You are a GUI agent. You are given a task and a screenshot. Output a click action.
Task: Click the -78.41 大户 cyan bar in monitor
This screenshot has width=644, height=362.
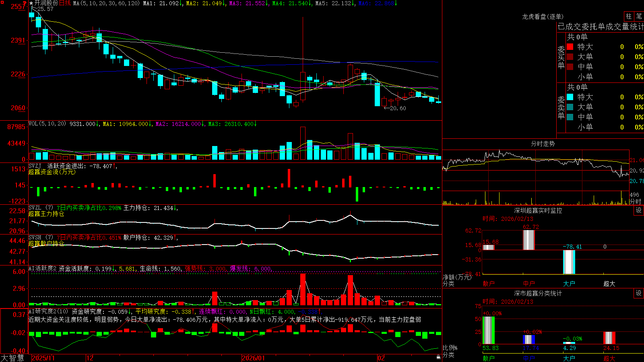pos(569,262)
